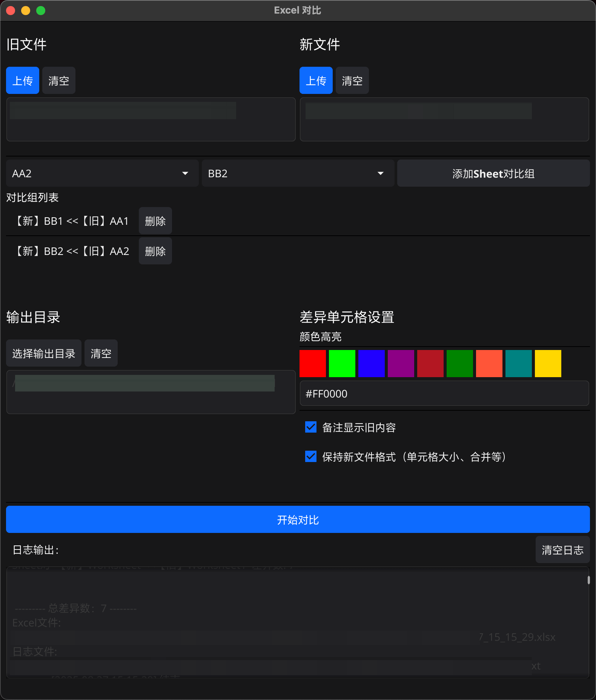
Task: Click 选择输出目录 button
Action: [44, 353]
